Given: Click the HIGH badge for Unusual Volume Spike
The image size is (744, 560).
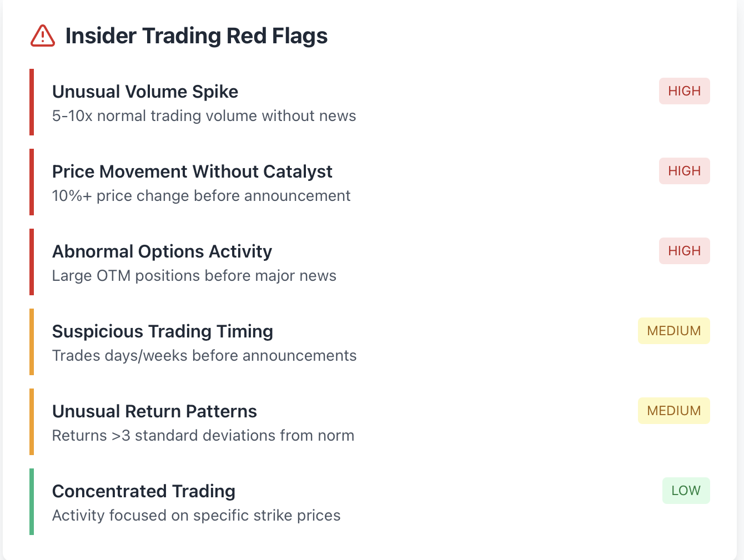Looking at the screenshot, I should click(x=685, y=91).
